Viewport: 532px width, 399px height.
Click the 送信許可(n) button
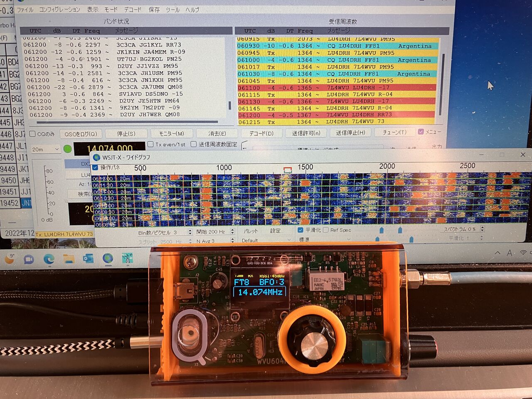(306, 133)
